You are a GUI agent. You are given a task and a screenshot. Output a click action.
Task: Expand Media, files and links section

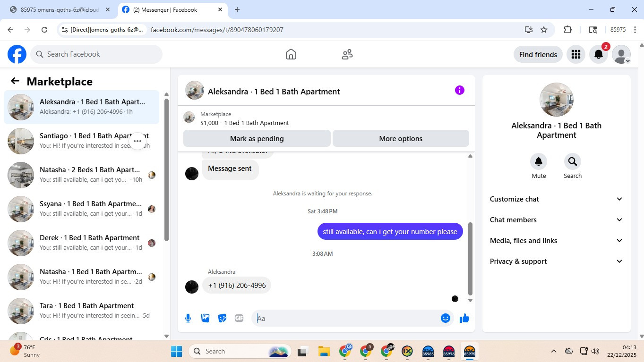[557, 241]
